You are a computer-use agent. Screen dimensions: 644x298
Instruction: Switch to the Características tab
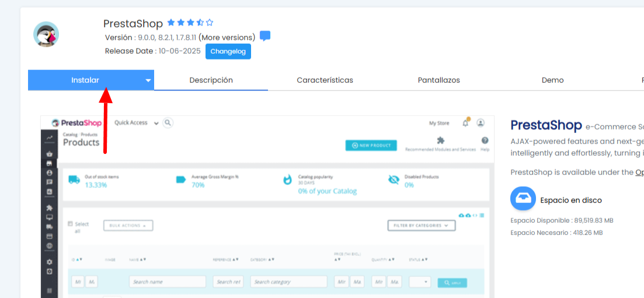coord(325,80)
